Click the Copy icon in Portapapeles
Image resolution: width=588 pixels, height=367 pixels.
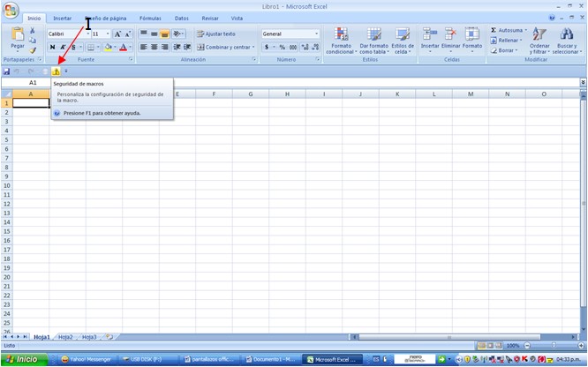33,40
